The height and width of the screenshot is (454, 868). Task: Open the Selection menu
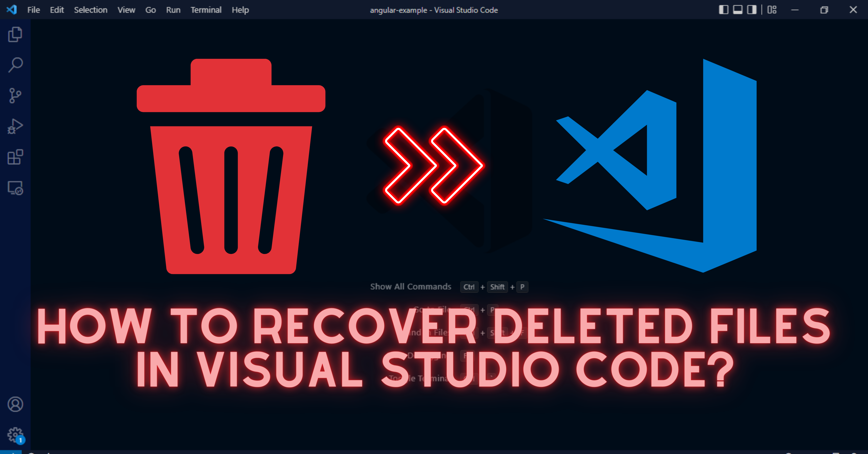tap(90, 10)
